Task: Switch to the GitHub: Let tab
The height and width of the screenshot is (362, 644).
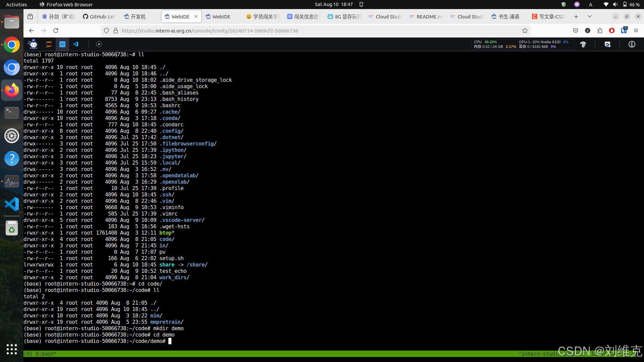Action: pyautogui.click(x=99, y=16)
